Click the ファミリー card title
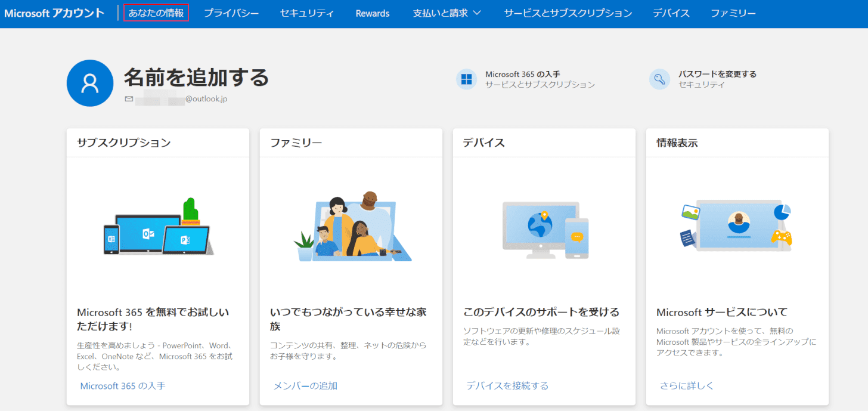 click(x=296, y=143)
